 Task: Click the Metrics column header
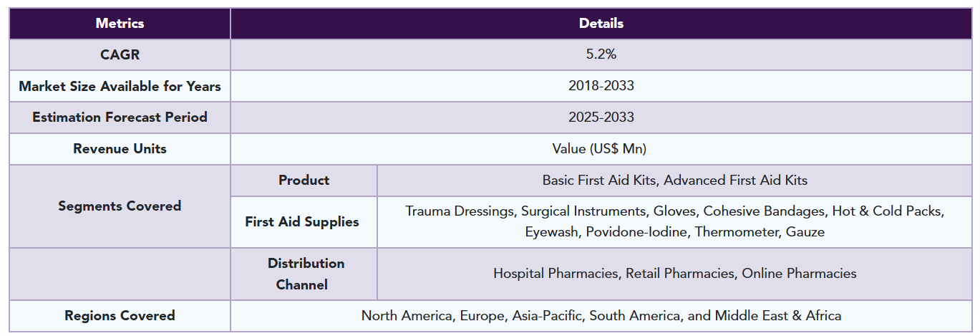[x=120, y=23]
